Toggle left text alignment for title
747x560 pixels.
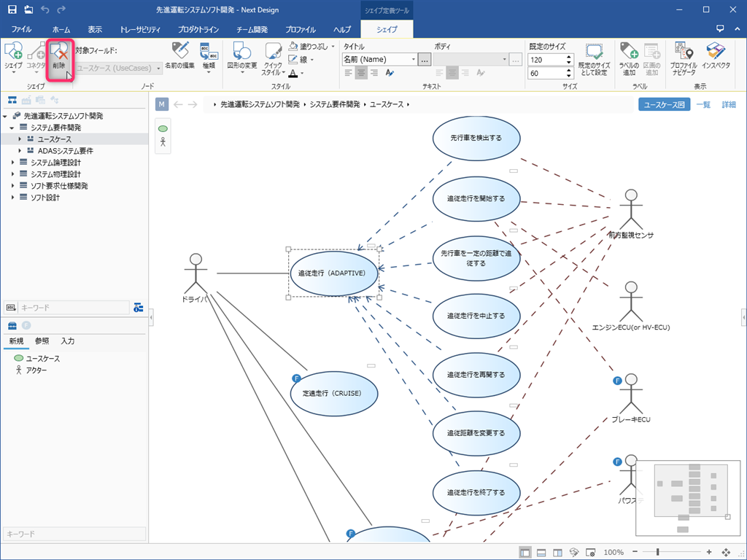[x=349, y=73]
